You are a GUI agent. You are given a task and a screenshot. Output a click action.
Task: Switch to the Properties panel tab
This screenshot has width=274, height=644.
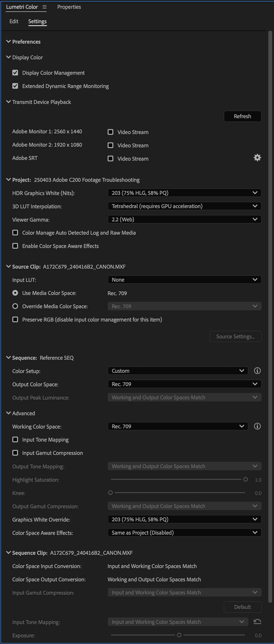(x=69, y=7)
